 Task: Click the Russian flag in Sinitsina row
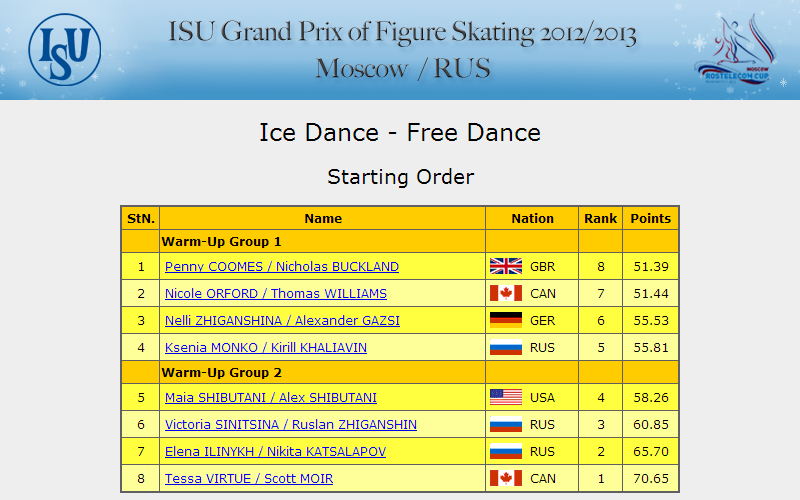point(506,424)
